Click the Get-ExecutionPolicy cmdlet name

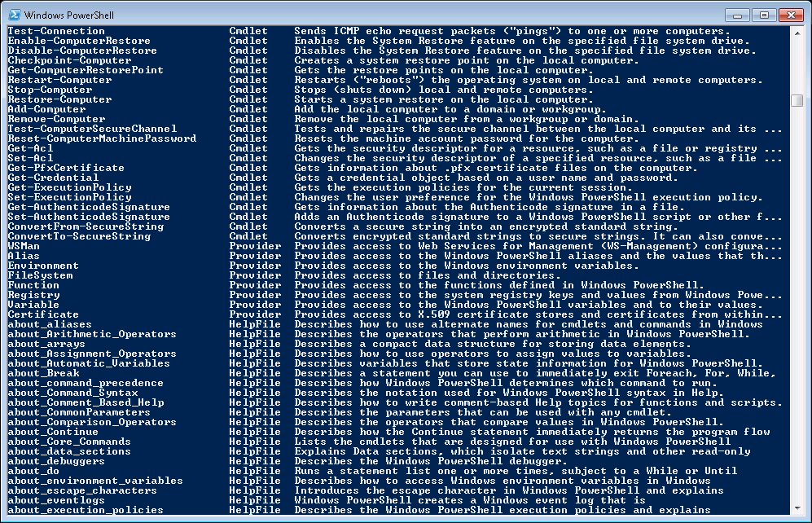coord(69,188)
